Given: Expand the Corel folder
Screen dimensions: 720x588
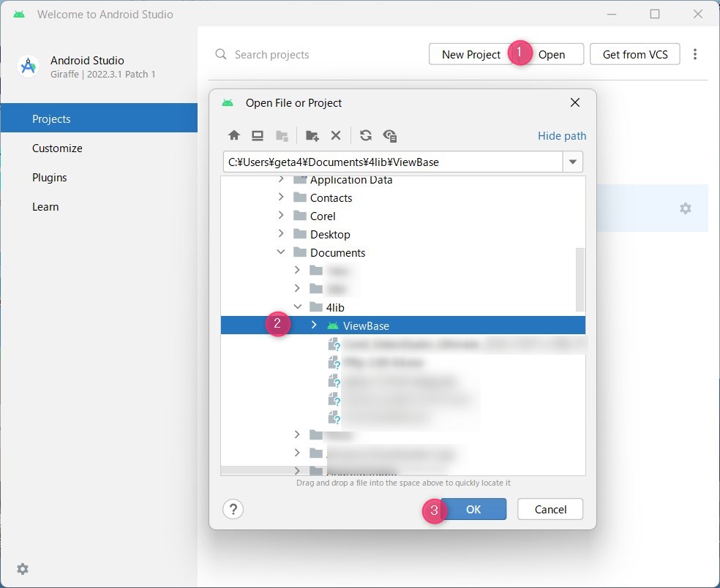Looking at the screenshot, I should [x=281, y=215].
